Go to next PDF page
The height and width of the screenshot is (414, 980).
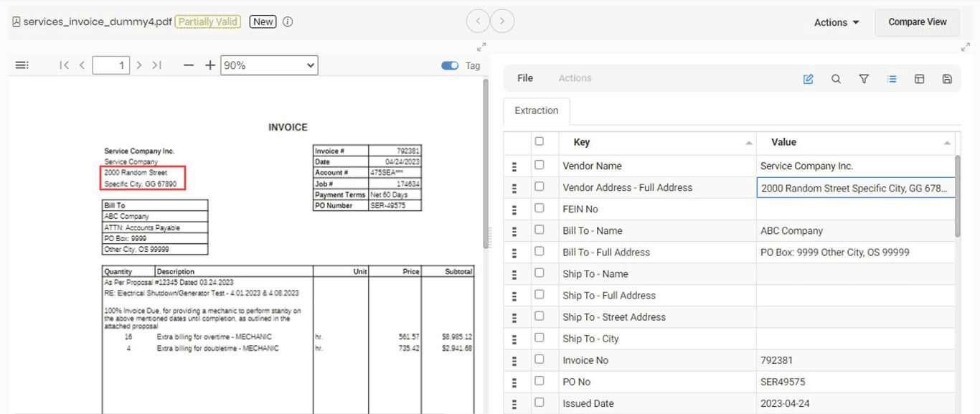coord(139,65)
